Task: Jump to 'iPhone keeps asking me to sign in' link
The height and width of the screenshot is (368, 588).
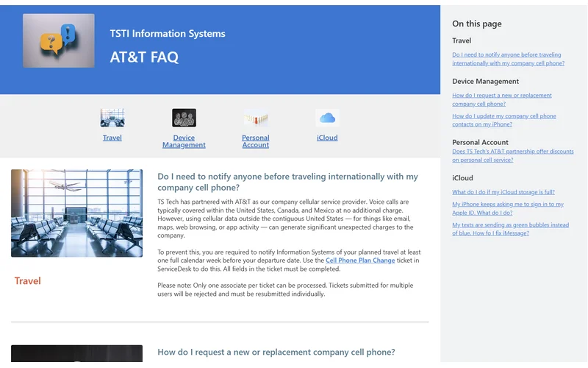Action: (508, 208)
